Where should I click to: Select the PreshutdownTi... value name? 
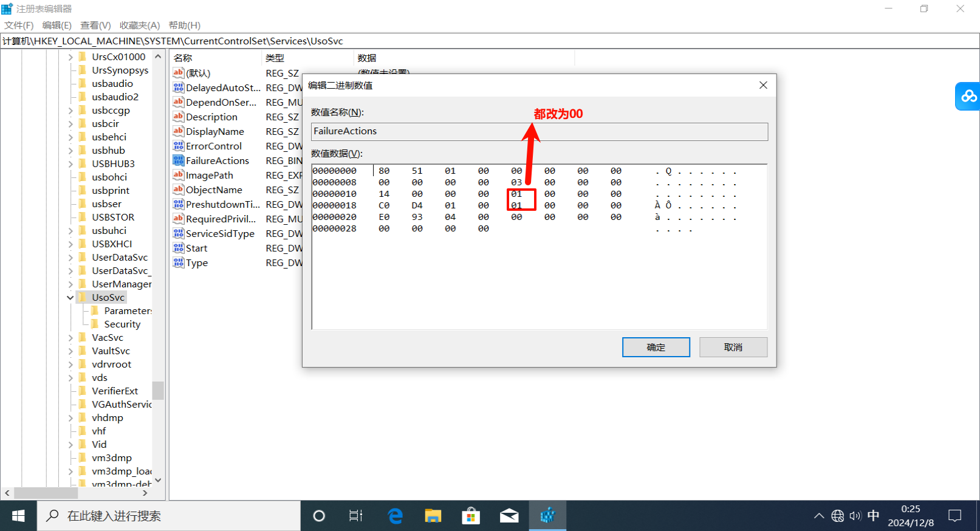click(223, 204)
